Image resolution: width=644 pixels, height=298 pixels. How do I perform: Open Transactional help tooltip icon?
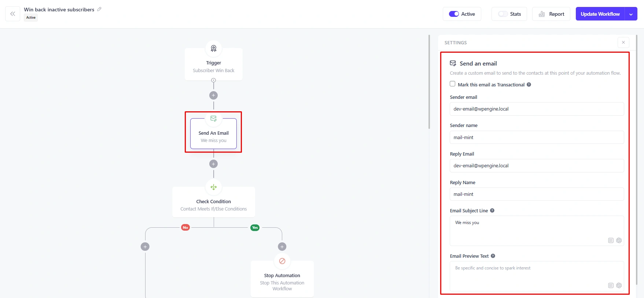529,85
